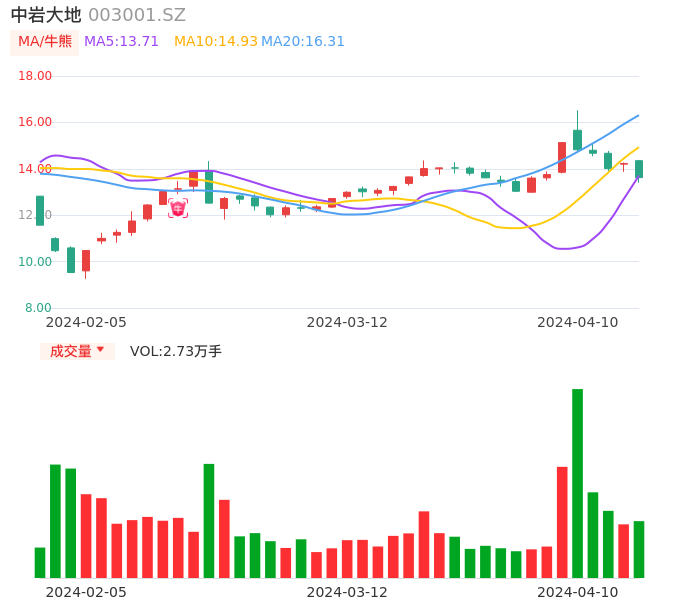Click the pink bull marker icon on the chart
Viewport: 686px width, 606px height.
pyautogui.click(x=178, y=208)
